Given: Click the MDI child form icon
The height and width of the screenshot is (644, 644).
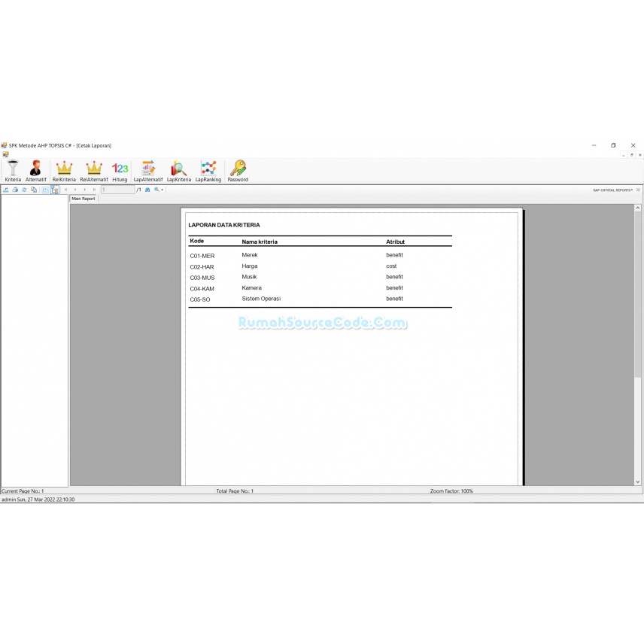Looking at the screenshot, I should click(5, 155).
